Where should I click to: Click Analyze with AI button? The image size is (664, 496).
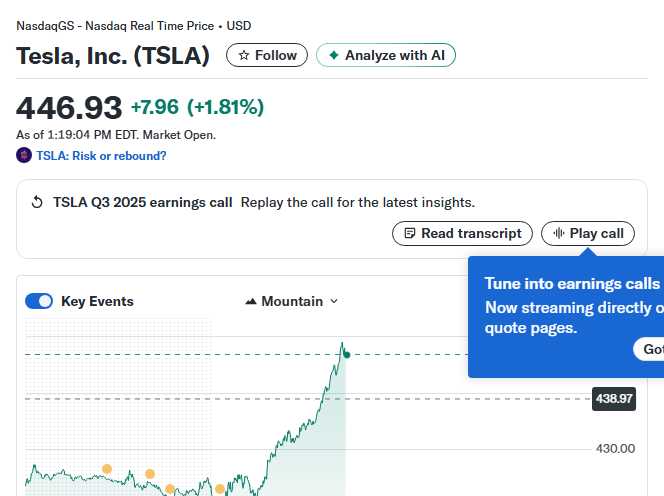(x=386, y=55)
